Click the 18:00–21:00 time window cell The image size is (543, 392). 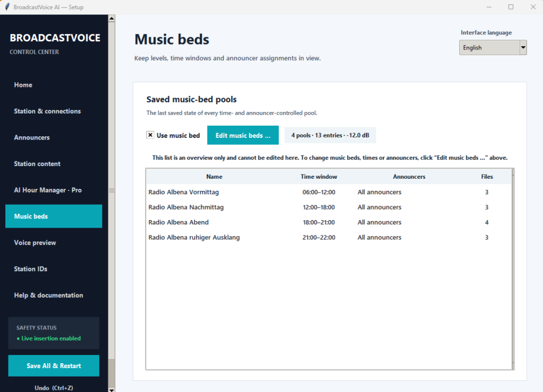tap(319, 222)
